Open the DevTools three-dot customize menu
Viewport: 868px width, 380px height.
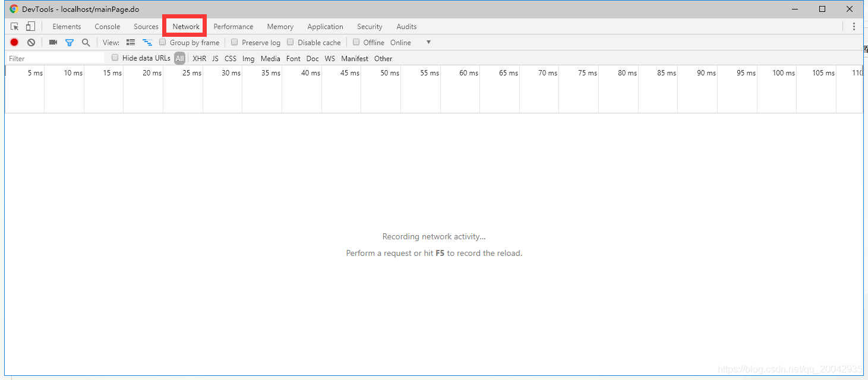tap(854, 26)
